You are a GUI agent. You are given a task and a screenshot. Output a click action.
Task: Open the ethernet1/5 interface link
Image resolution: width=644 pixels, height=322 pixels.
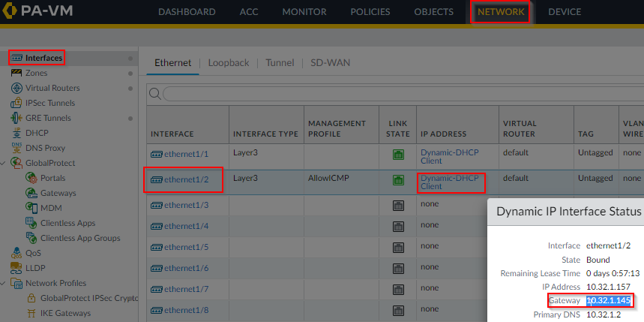187,247
